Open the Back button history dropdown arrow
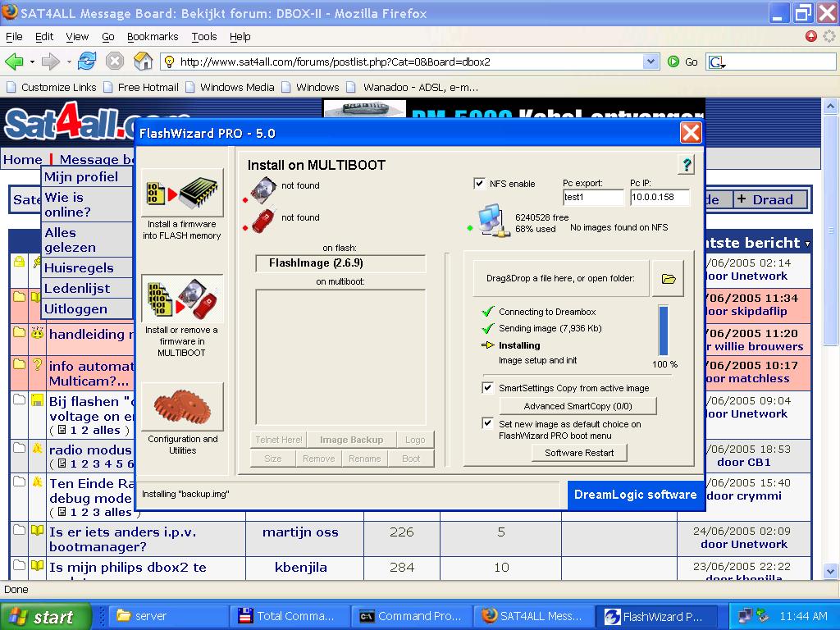The width and height of the screenshot is (840, 630). [32, 62]
